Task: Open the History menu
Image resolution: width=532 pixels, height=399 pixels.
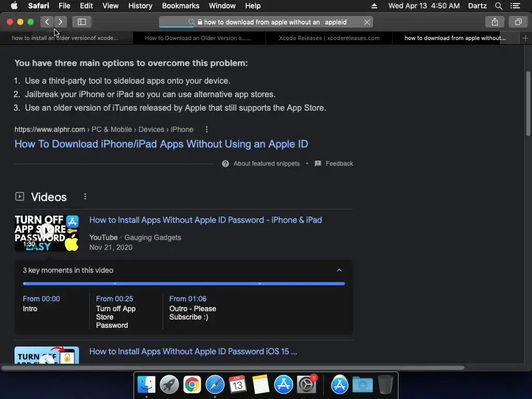Action: click(x=140, y=6)
